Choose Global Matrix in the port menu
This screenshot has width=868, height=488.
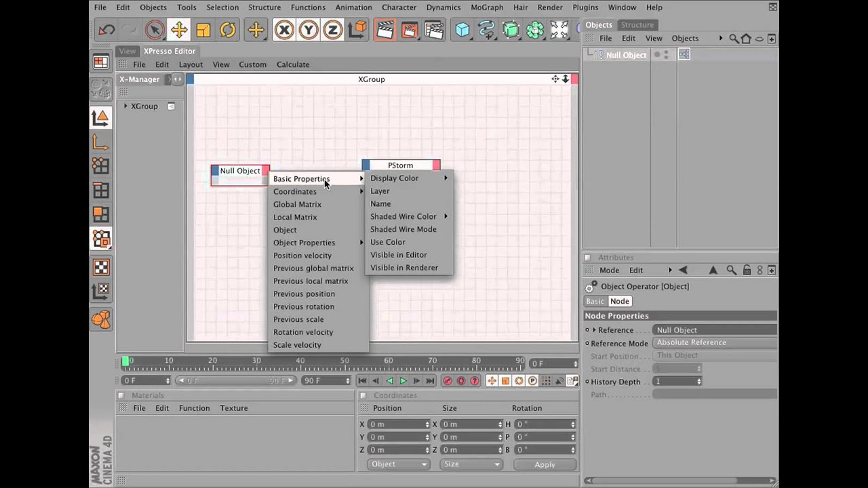click(318, 204)
